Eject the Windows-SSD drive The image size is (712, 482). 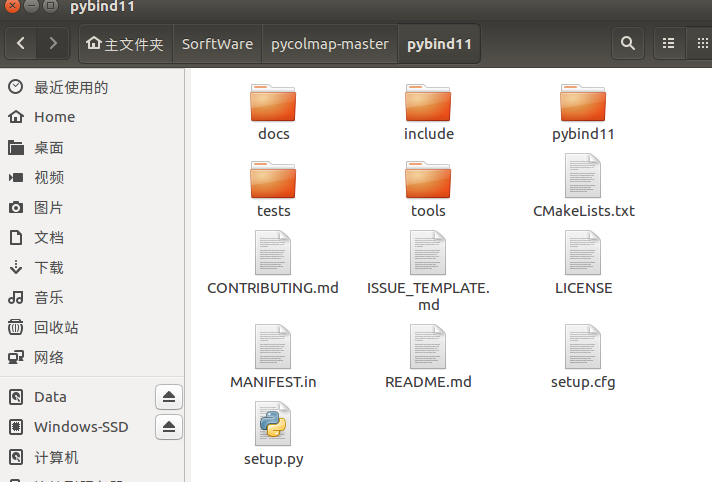(x=169, y=427)
